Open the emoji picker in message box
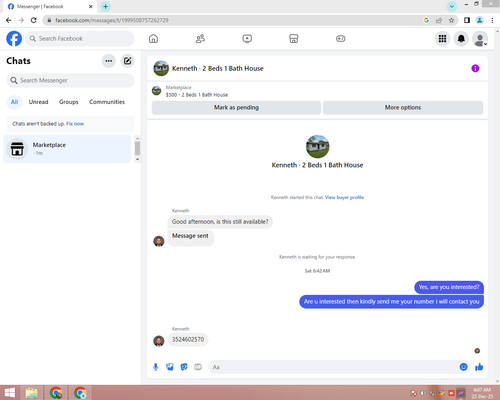The image size is (500, 400). tap(463, 367)
